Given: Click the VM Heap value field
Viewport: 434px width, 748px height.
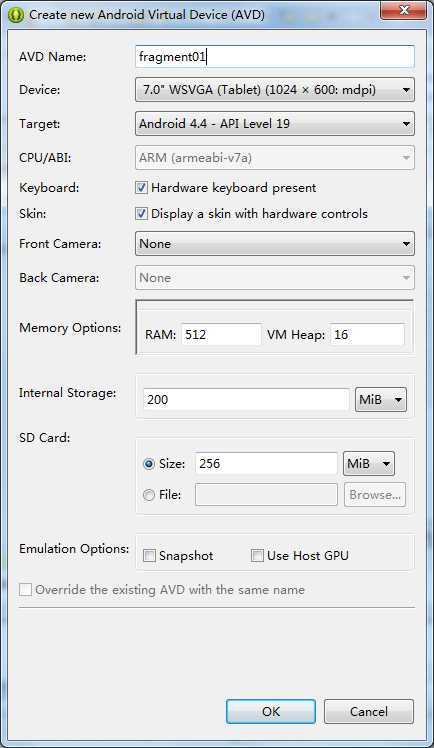Looking at the screenshot, I should [367, 334].
